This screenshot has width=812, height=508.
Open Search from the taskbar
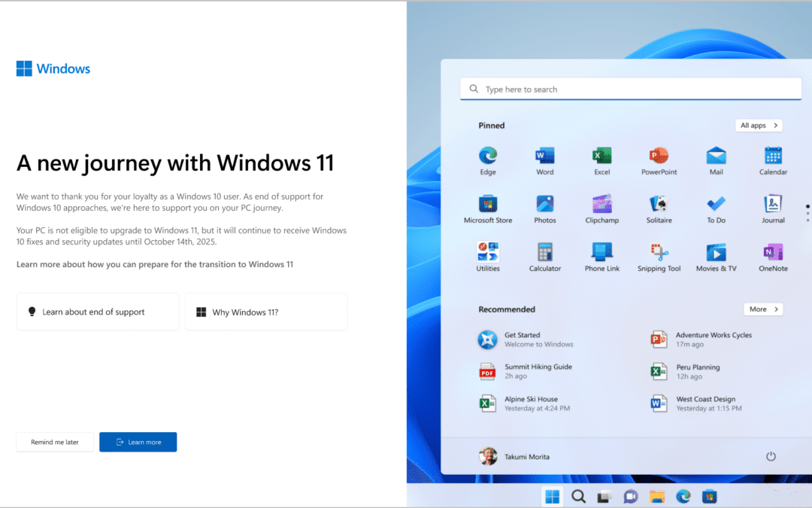click(578, 497)
